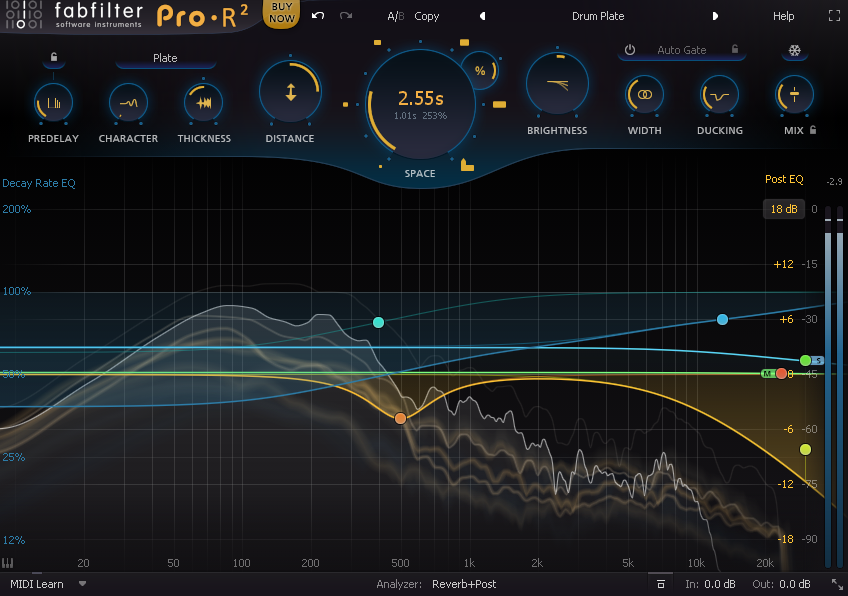Toggle the percent decay rate display button
848x596 pixels.
(479, 71)
